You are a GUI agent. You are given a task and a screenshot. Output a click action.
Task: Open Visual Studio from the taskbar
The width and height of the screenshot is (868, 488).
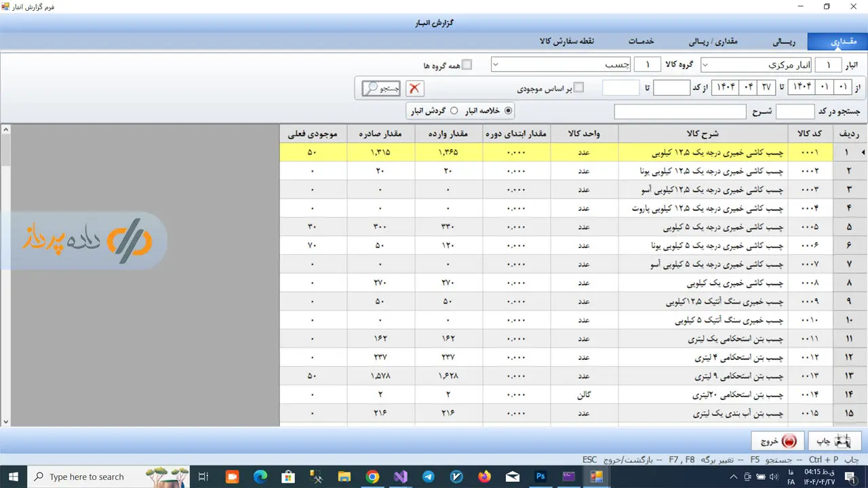[x=400, y=476]
